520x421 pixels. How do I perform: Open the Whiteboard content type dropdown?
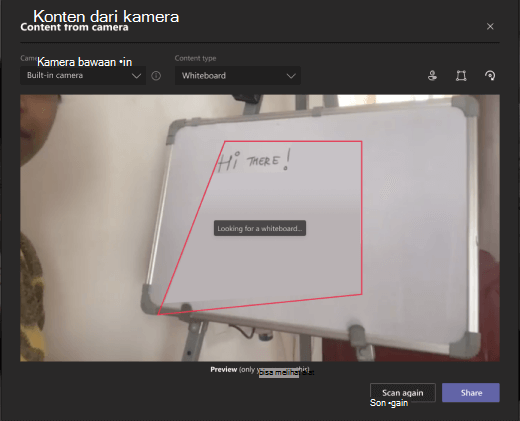pos(238,76)
